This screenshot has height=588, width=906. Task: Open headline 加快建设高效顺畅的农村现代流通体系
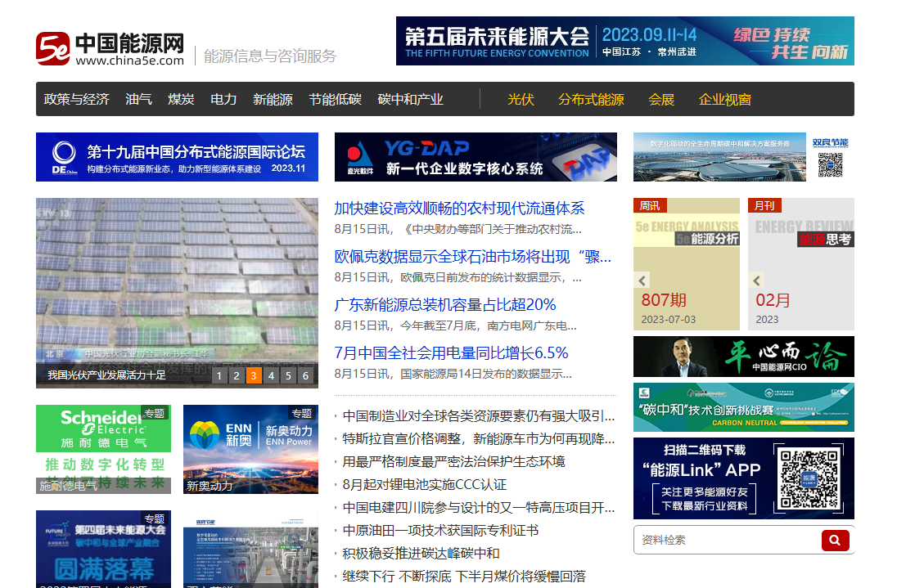[459, 209]
